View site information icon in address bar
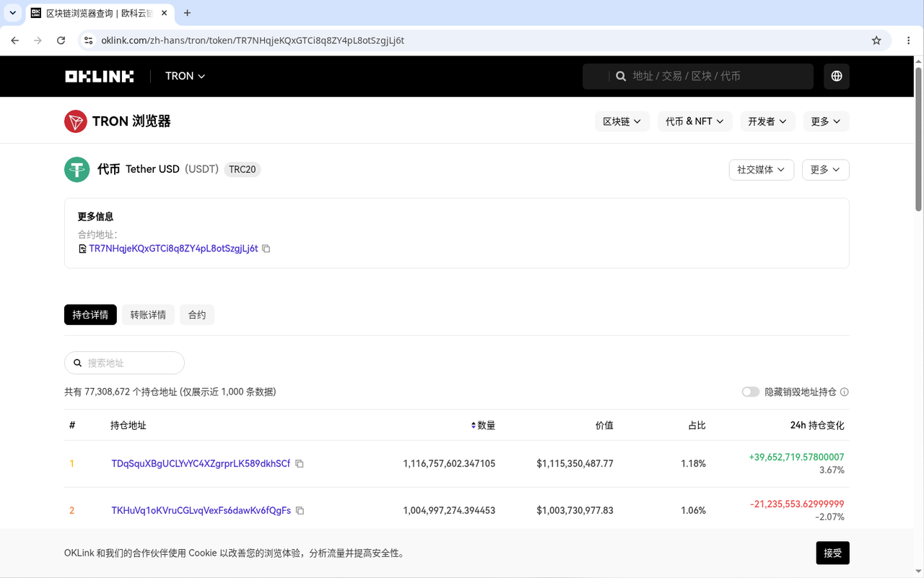Image resolution: width=924 pixels, height=578 pixels. click(88, 40)
